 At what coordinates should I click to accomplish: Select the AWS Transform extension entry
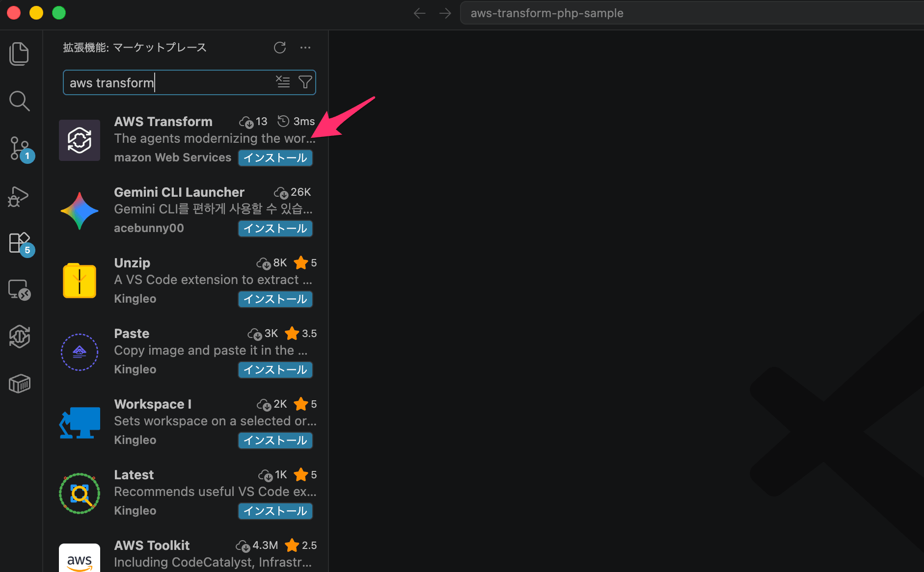click(163, 121)
